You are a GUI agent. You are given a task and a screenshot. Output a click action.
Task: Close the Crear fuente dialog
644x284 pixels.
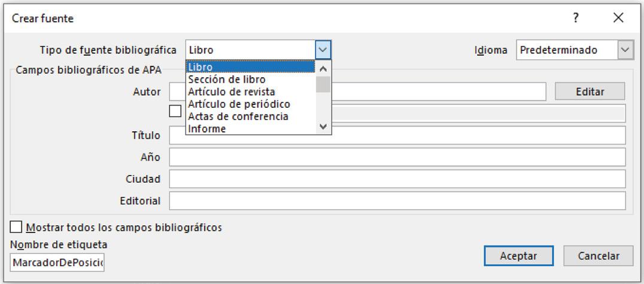pos(618,17)
